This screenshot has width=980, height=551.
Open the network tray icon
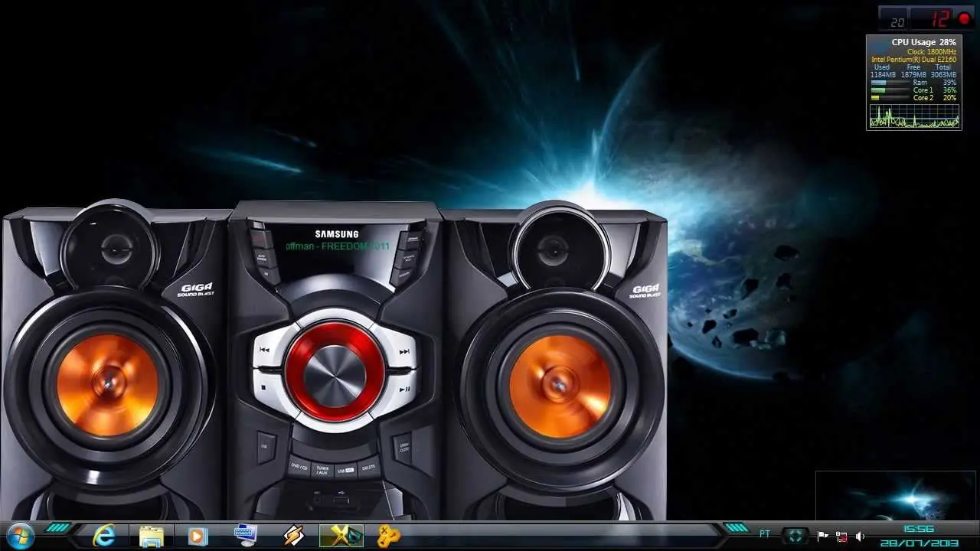click(x=841, y=536)
